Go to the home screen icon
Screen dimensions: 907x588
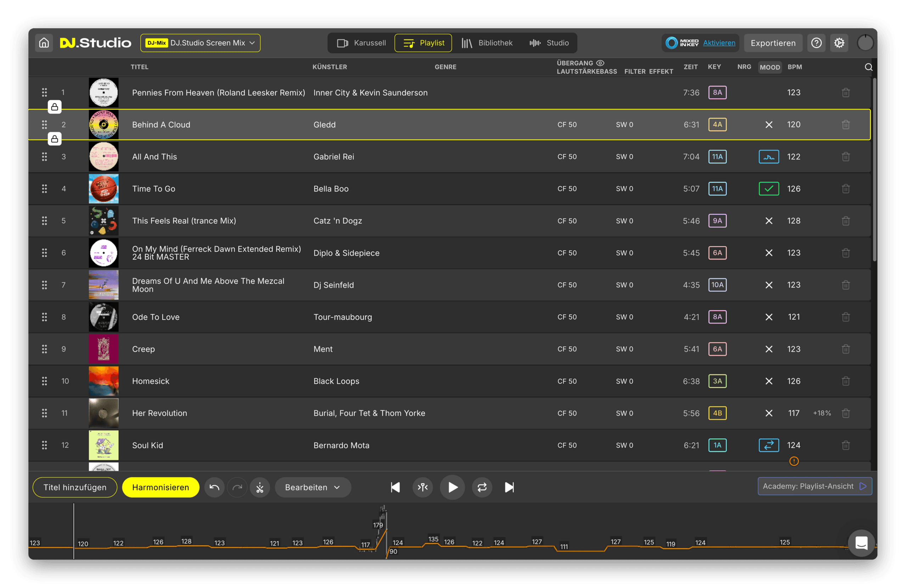(44, 43)
